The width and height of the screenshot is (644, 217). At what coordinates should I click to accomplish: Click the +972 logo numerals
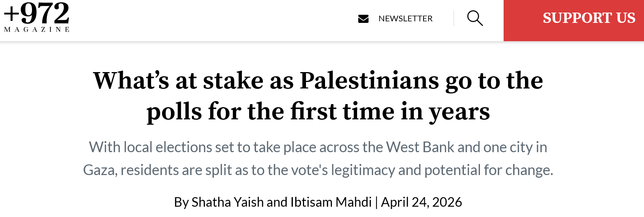37,14
